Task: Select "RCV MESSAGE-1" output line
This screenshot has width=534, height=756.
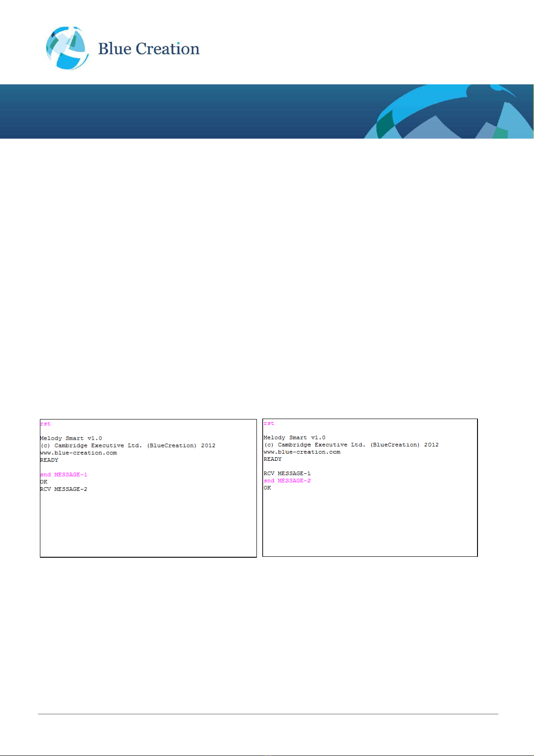Action: [x=287, y=473]
